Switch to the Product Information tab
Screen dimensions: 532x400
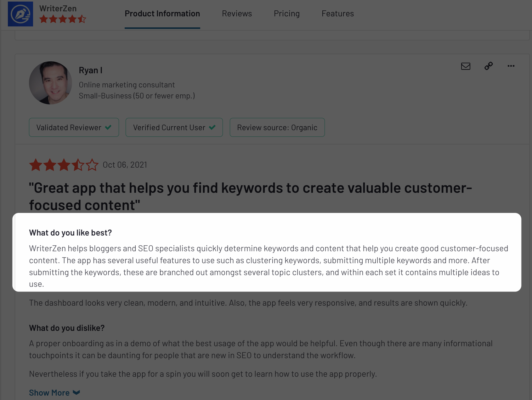162,14
